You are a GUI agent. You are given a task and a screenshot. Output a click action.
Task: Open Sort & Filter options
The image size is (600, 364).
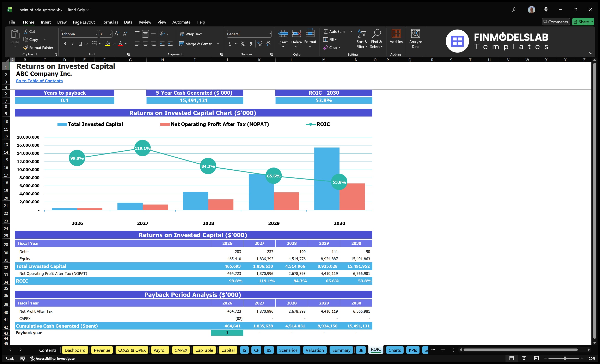point(362,39)
